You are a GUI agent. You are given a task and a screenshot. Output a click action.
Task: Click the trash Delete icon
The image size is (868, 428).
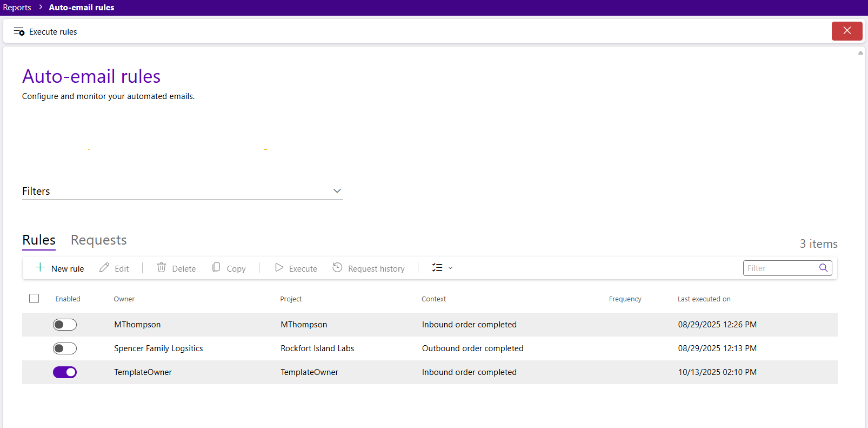(x=161, y=267)
